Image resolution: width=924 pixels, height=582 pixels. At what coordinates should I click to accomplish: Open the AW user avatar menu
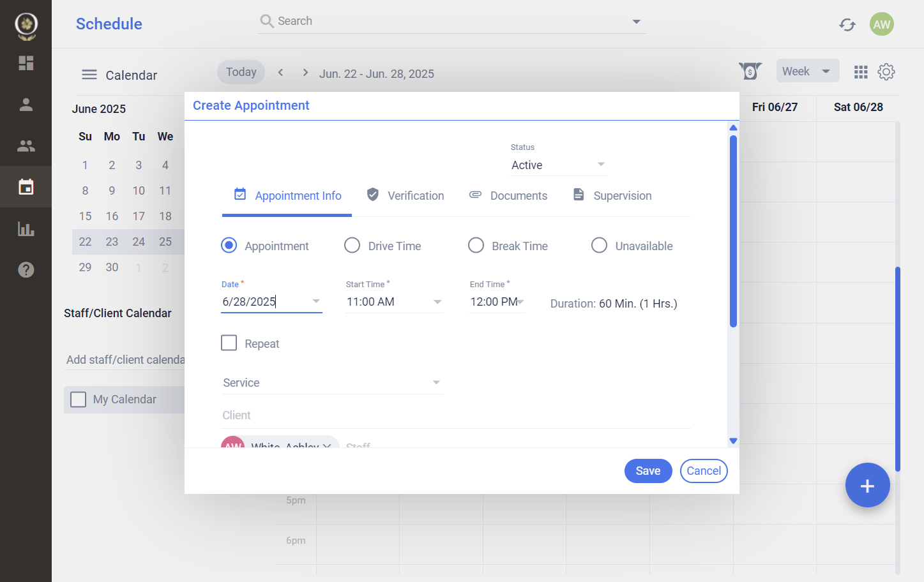click(882, 24)
